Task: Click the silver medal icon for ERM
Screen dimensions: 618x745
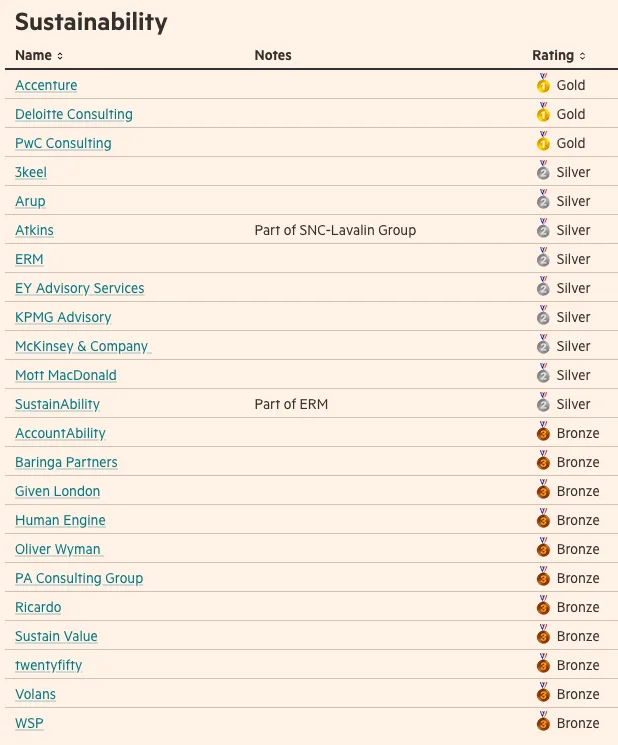Action: pyautogui.click(x=543, y=257)
